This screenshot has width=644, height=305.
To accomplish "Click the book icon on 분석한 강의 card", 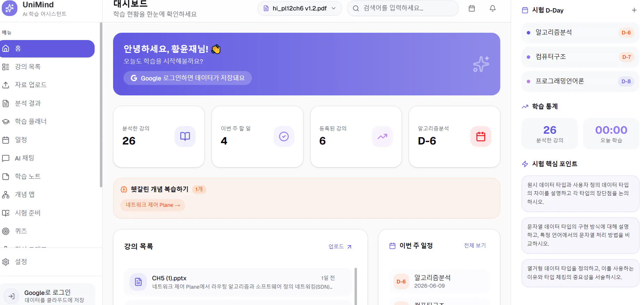I will 185,136.
